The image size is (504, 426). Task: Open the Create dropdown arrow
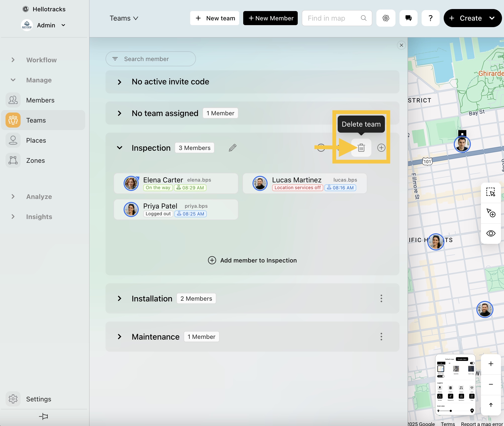pyautogui.click(x=492, y=18)
